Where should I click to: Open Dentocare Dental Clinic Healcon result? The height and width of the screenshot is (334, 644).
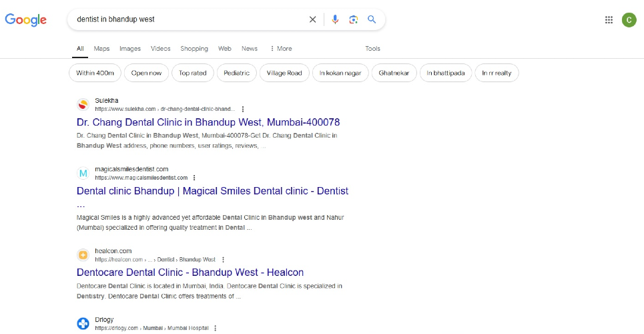190,273
